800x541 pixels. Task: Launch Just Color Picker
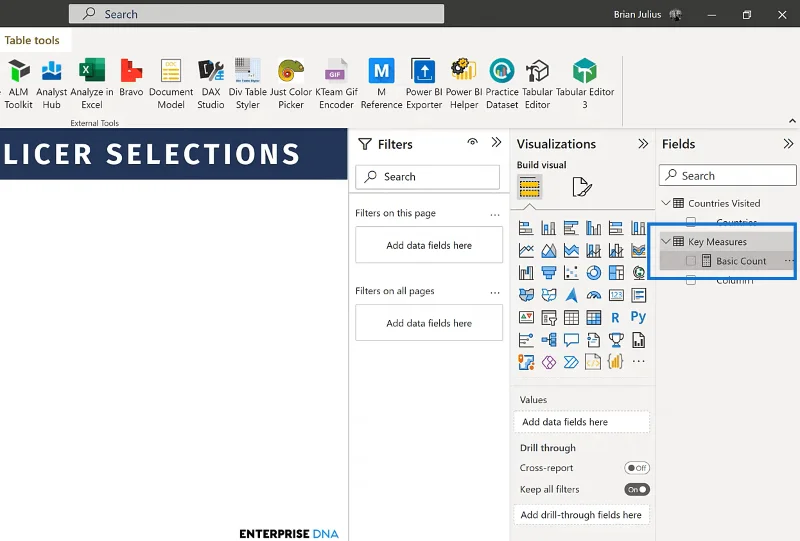pyautogui.click(x=291, y=84)
